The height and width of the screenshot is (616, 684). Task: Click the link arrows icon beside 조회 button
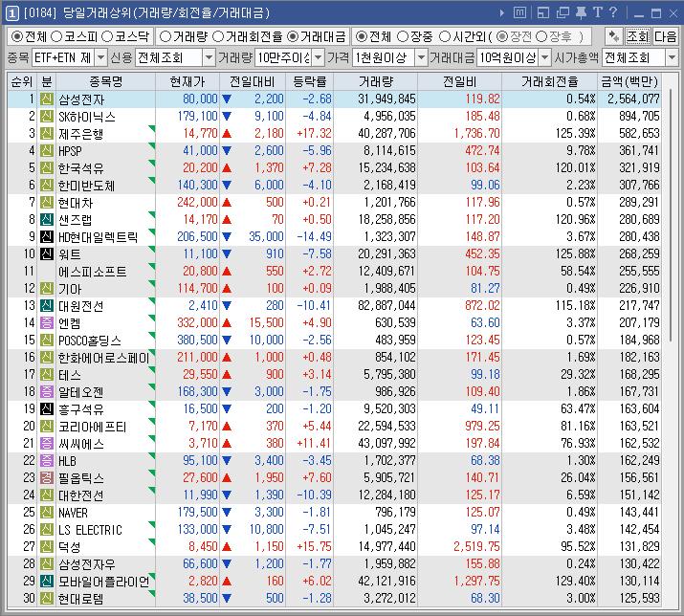pyautogui.click(x=614, y=36)
